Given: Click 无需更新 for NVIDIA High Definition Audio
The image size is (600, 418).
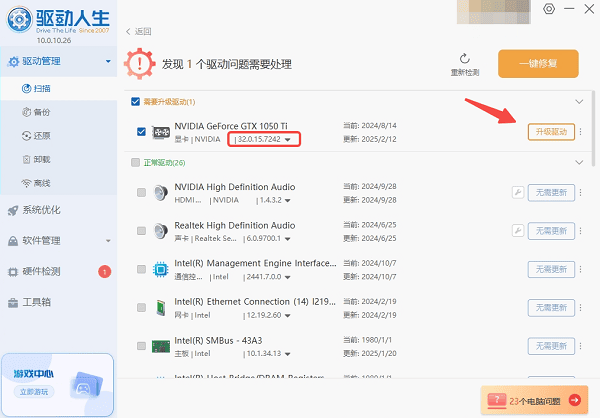Looking at the screenshot, I should tap(551, 193).
